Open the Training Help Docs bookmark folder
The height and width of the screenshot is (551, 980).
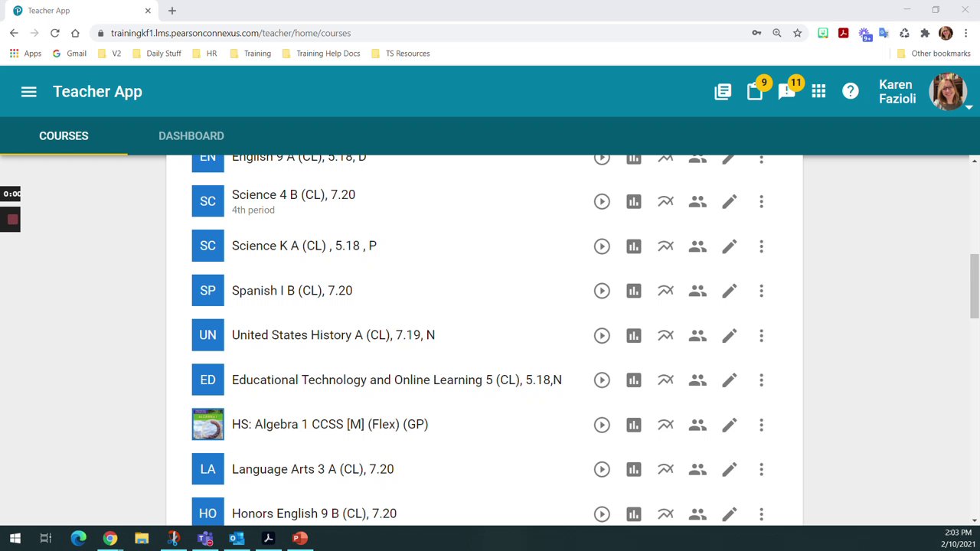(322, 54)
